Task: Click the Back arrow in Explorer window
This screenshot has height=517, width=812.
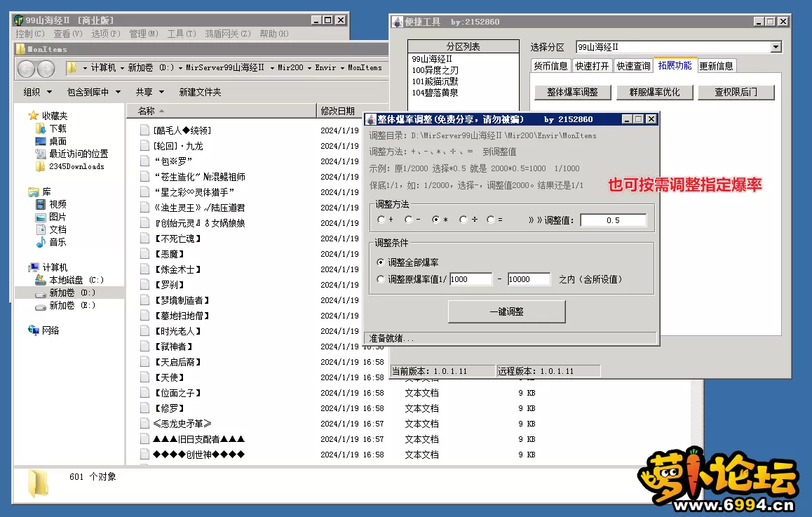Action: (x=27, y=68)
